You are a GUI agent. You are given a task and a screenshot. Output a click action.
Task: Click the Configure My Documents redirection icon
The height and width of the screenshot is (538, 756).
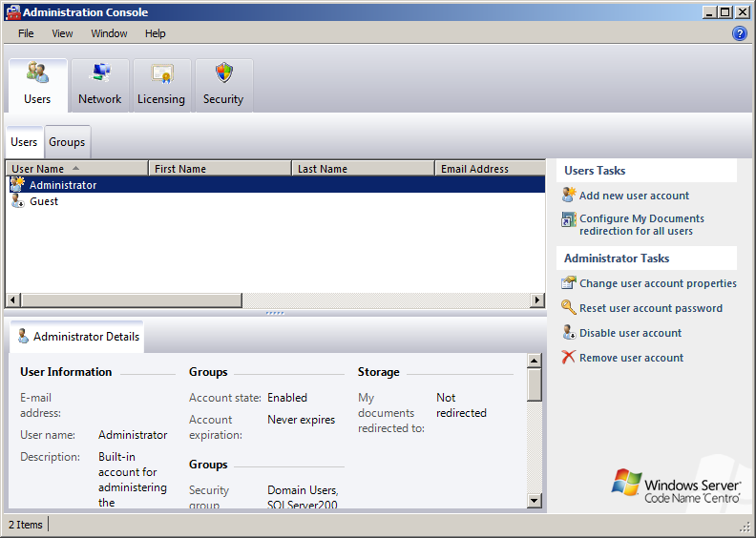tap(569, 219)
